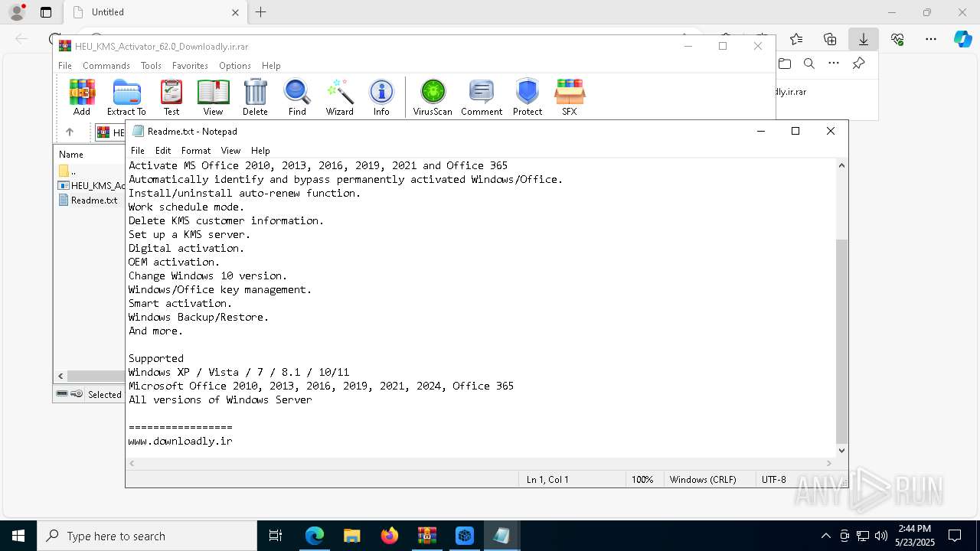Click Notepad vertical scrollbar thumb
The width and height of the screenshot is (980, 551).
click(x=842, y=341)
